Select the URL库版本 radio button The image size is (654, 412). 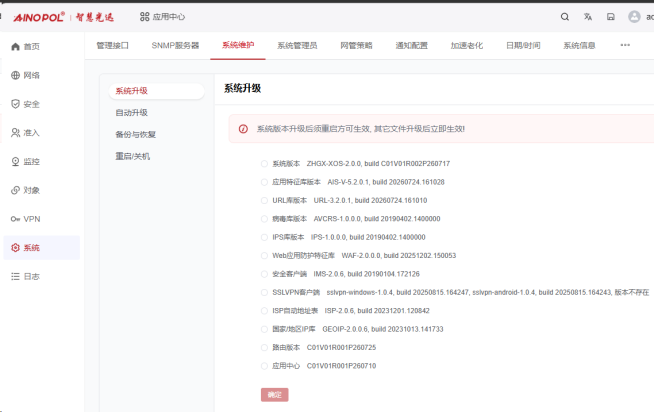click(264, 201)
